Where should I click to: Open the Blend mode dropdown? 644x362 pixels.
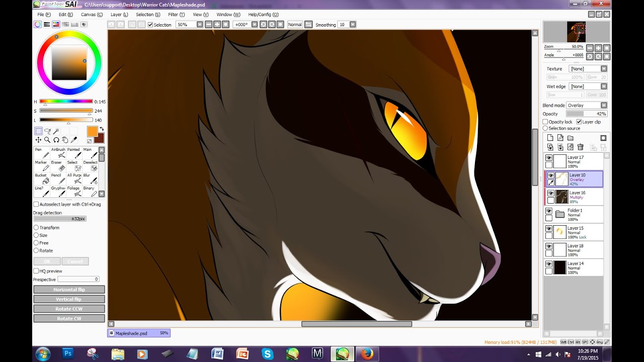tap(604, 106)
